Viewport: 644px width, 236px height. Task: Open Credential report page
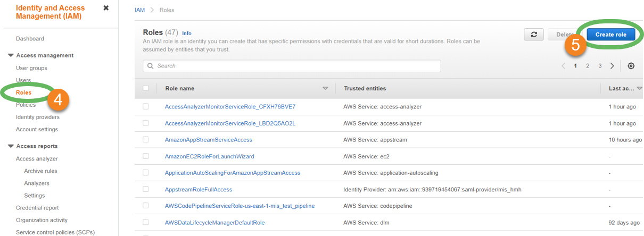tap(37, 208)
